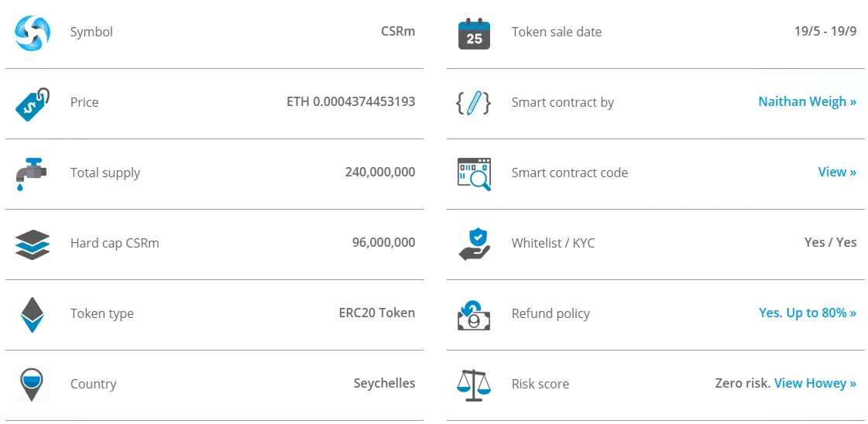868x424 pixels.
Task: Click the faucet Total supply icon
Action: [x=31, y=175]
